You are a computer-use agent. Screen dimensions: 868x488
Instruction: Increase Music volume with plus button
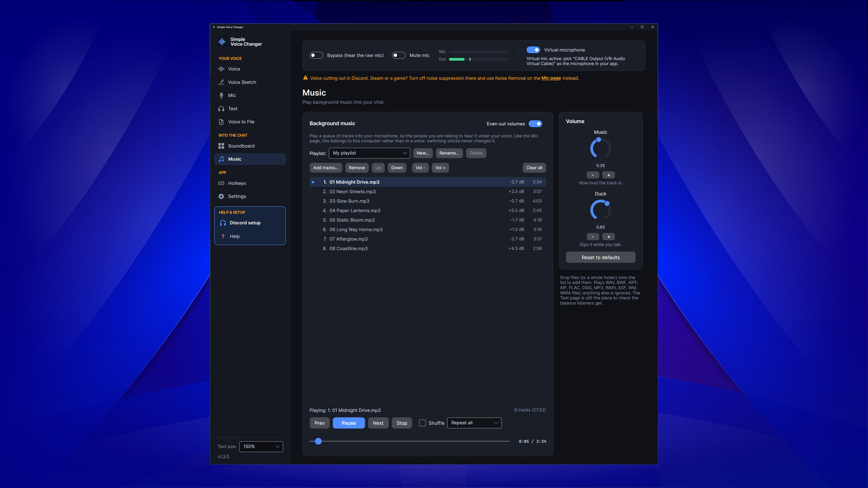tap(609, 175)
